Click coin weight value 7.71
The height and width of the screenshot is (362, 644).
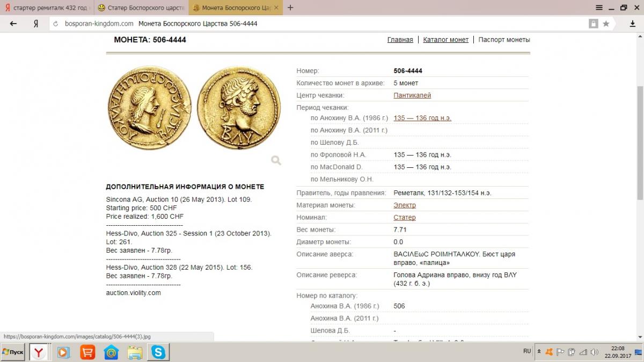401,230
